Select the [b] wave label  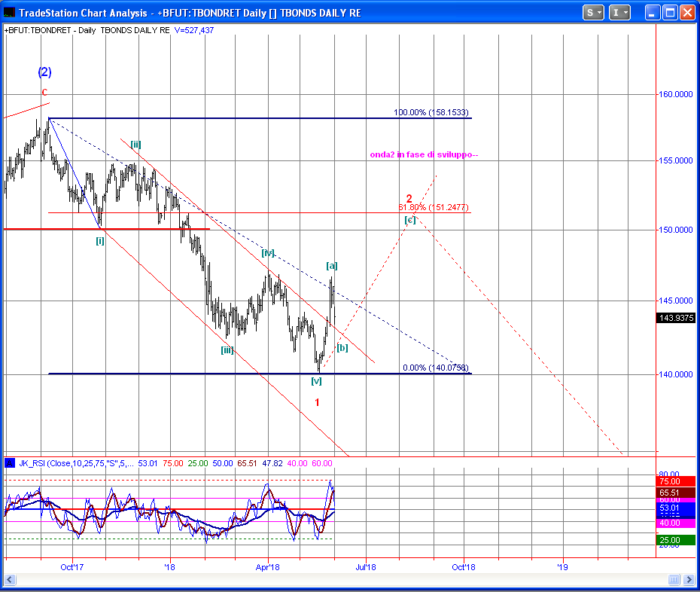(x=342, y=348)
